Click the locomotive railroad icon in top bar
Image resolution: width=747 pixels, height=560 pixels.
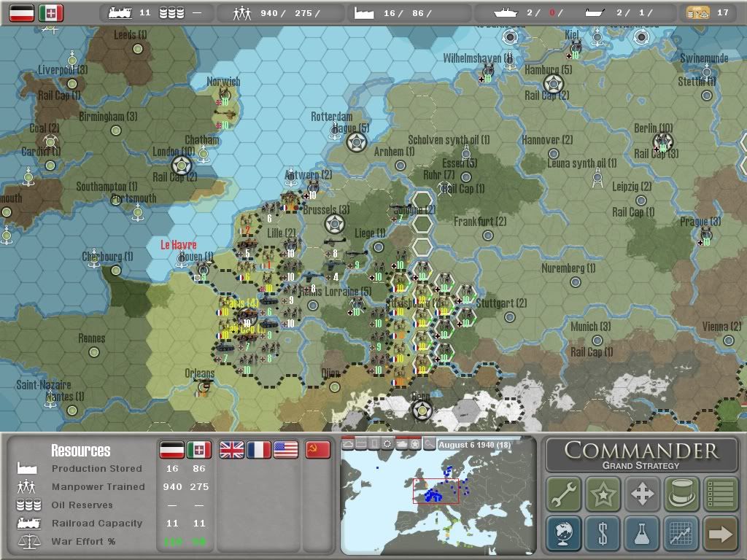[120, 13]
